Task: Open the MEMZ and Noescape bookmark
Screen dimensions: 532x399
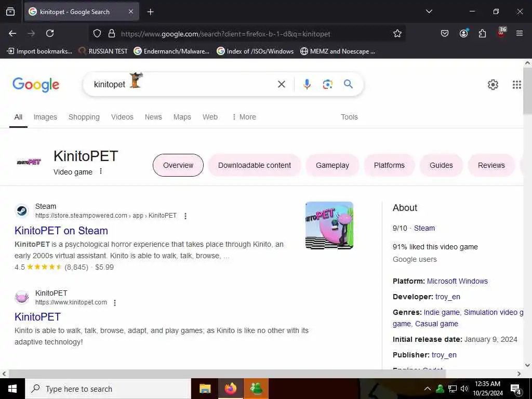Action: pos(338,51)
